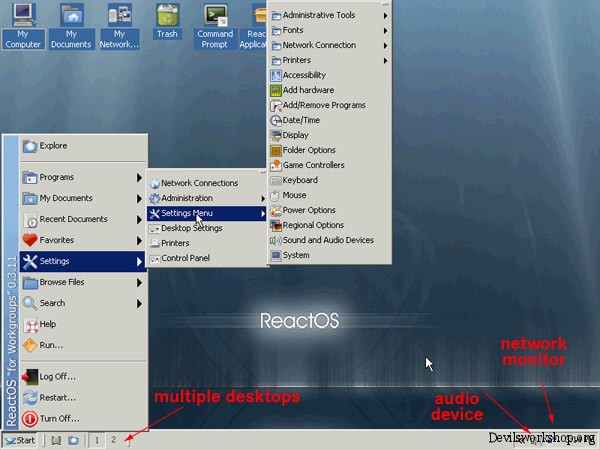Screen dimensions: 600x450
Task: Click the Help lifebuoy icon
Action: (30, 324)
